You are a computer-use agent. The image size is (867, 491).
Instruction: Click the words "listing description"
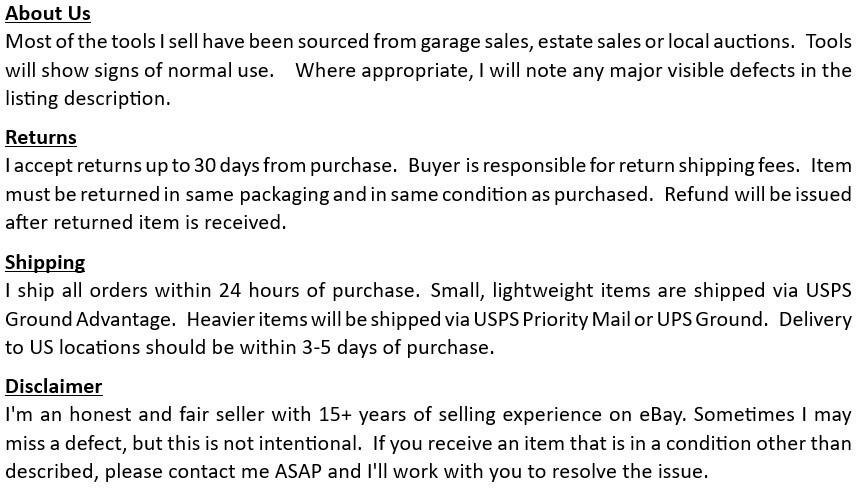tap(86, 99)
